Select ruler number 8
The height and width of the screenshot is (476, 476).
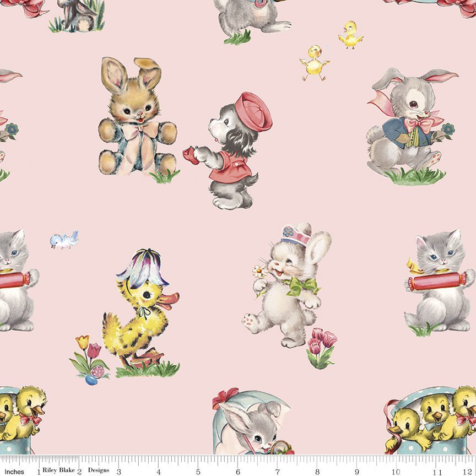[317, 472]
